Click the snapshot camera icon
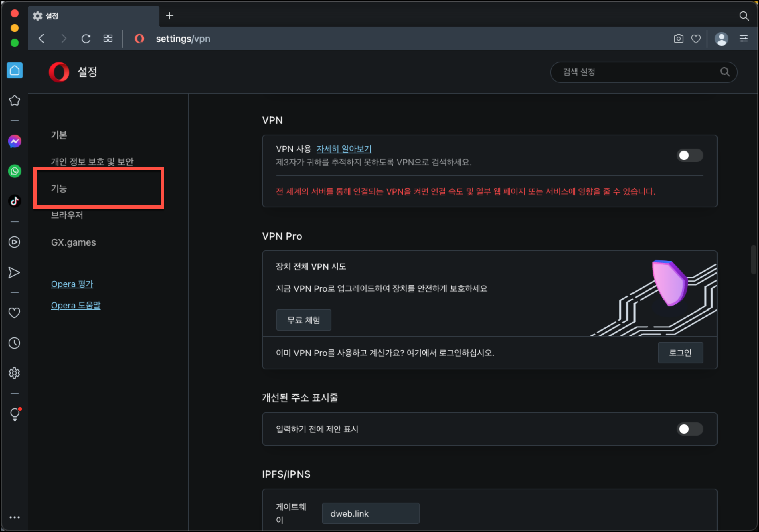 (x=678, y=39)
